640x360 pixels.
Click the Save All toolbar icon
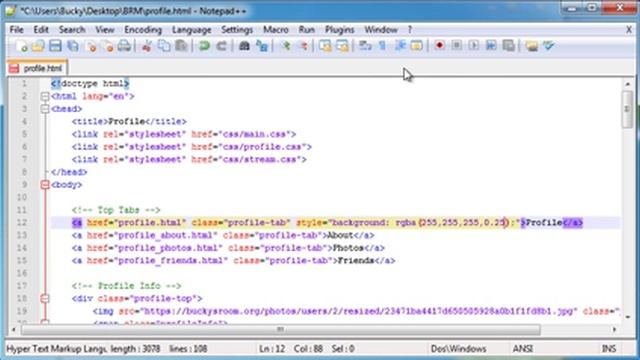73,46
